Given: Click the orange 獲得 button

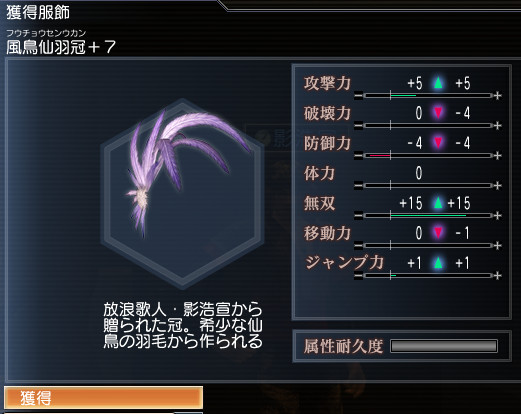Looking at the screenshot, I should click(103, 397).
